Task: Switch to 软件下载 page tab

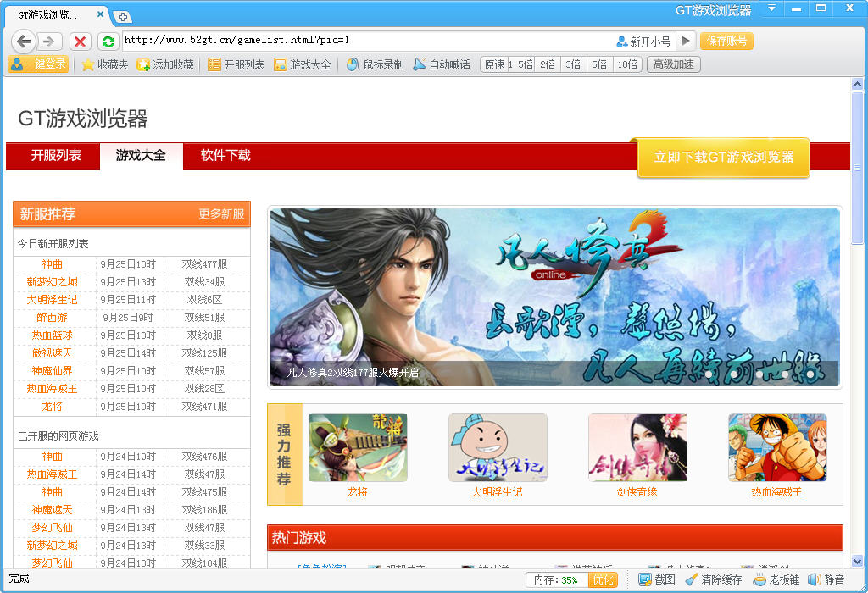Action: (225, 155)
